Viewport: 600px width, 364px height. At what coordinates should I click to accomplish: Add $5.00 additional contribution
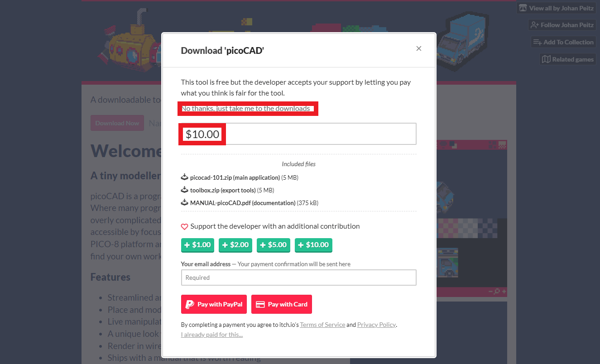(274, 245)
